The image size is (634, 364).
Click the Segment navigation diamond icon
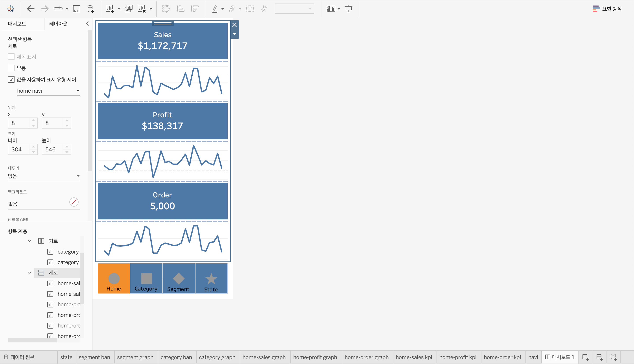(179, 278)
